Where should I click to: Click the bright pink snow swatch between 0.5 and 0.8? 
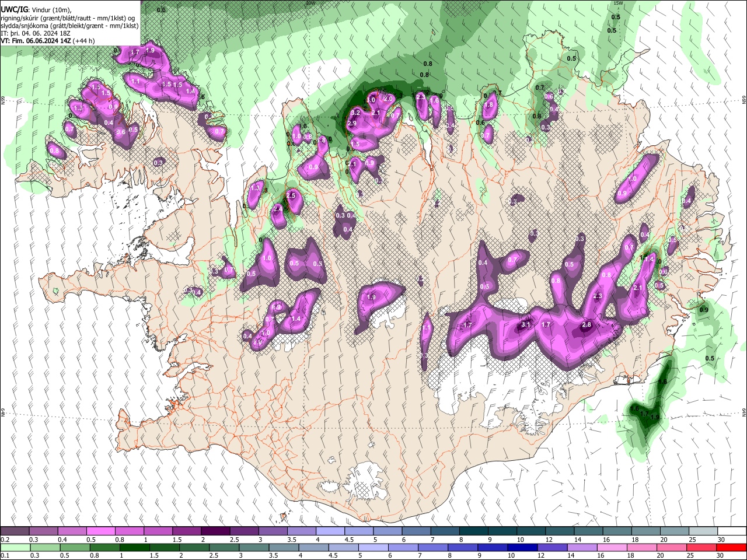(x=101, y=531)
